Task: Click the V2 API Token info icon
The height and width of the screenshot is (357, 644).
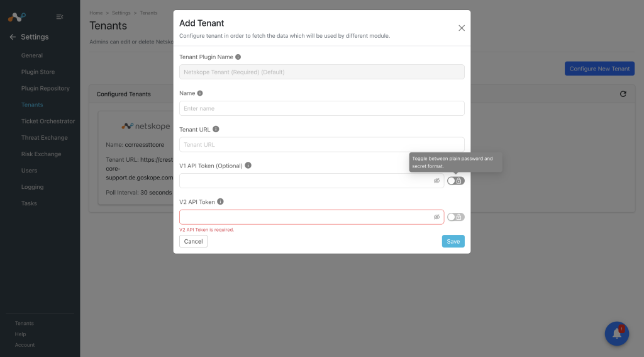Action: tap(220, 201)
